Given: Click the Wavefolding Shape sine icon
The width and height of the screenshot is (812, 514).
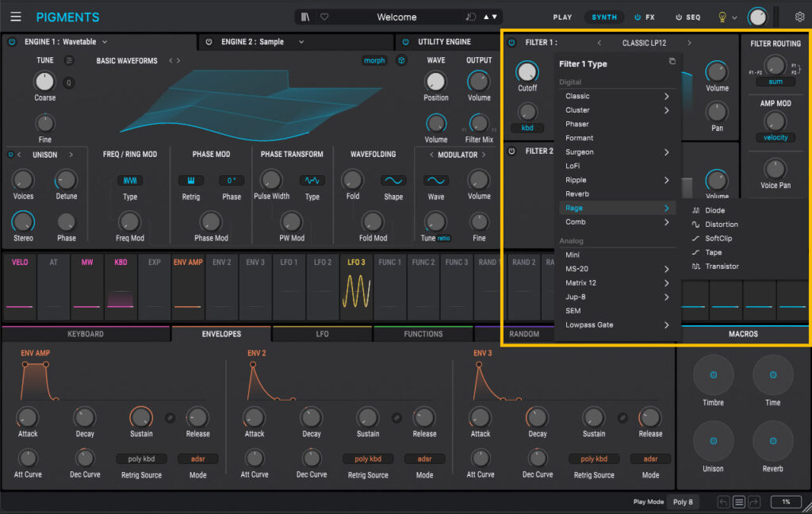Looking at the screenshot, I should tap(393, 180).
